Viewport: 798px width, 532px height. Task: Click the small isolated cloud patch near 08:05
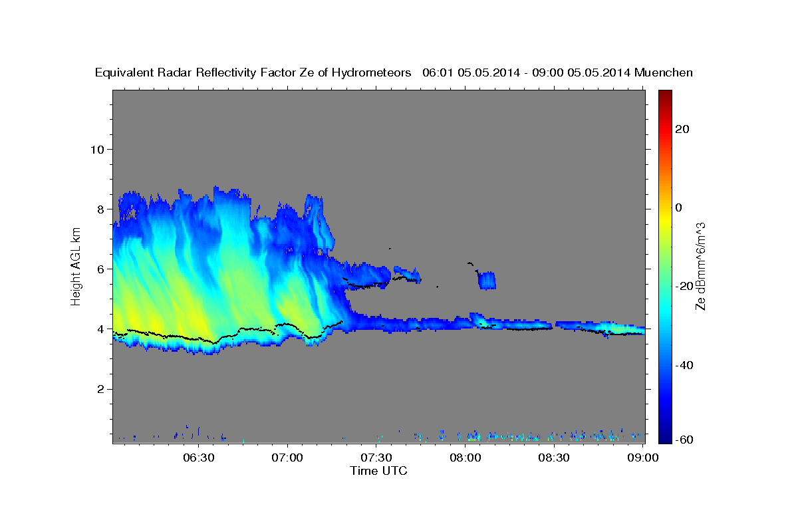tap(487, 280)
